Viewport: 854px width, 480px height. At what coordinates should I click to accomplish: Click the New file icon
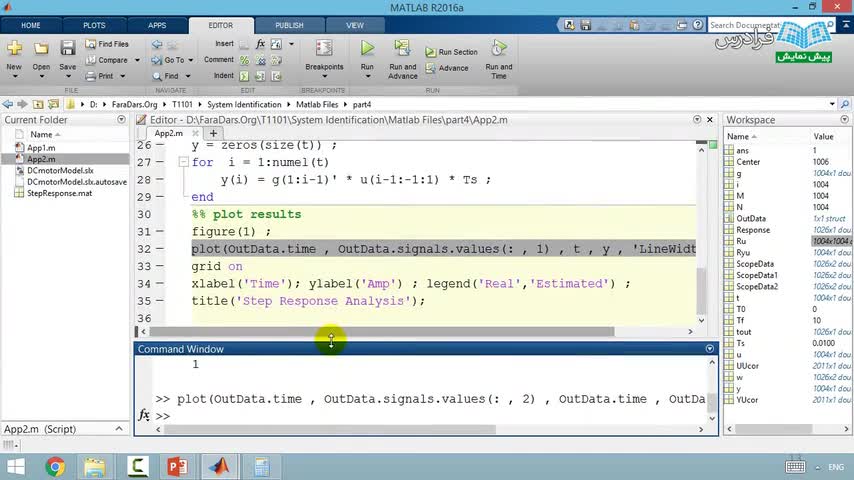(14, 48)
